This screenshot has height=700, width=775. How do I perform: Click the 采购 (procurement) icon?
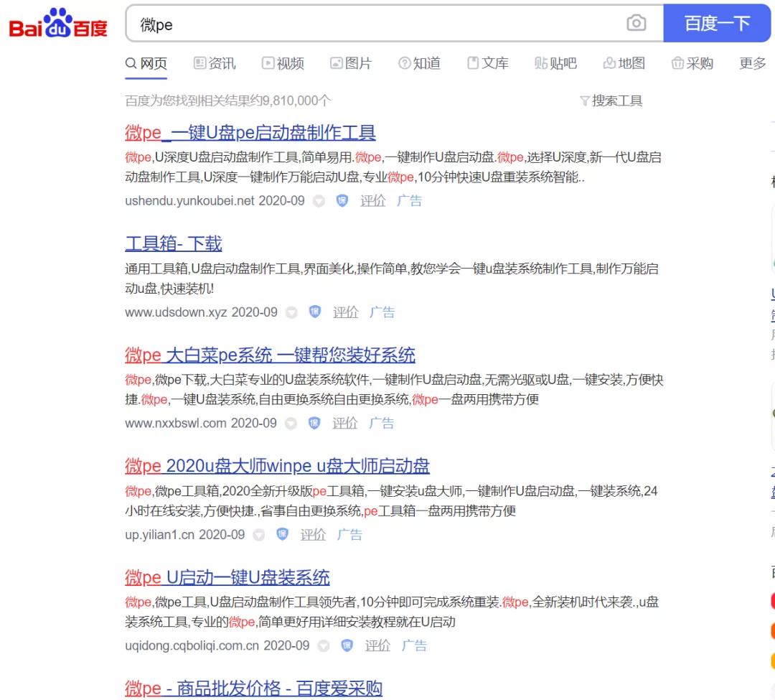click(x=677, y=63)
